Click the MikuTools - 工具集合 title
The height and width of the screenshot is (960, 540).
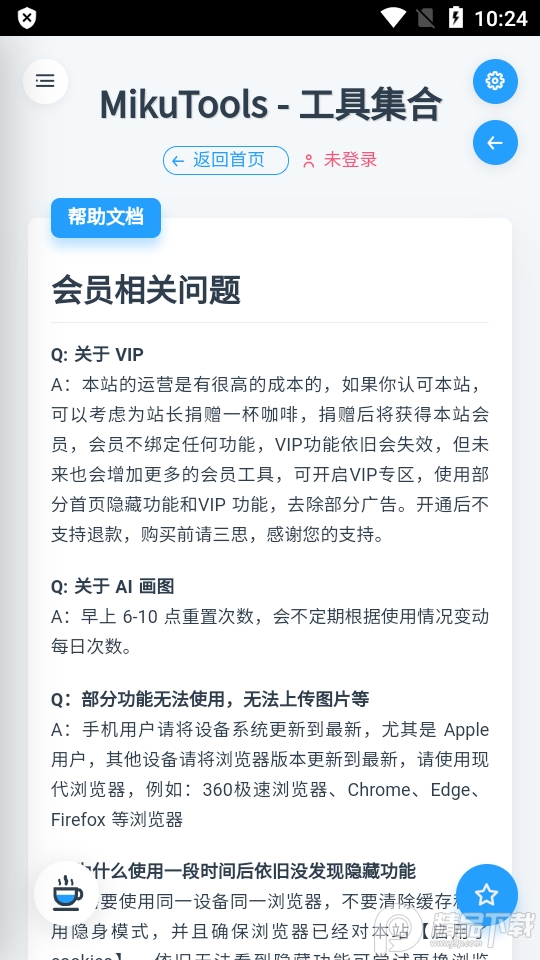[270, 105]
